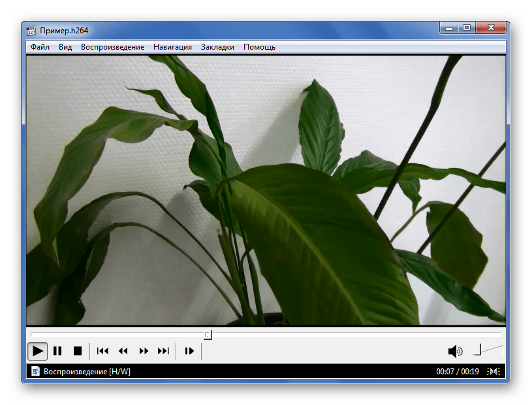This screenshot has width=532, height=405.
Task: Click the volume slider handle
Action: click(x=477, y=349)
